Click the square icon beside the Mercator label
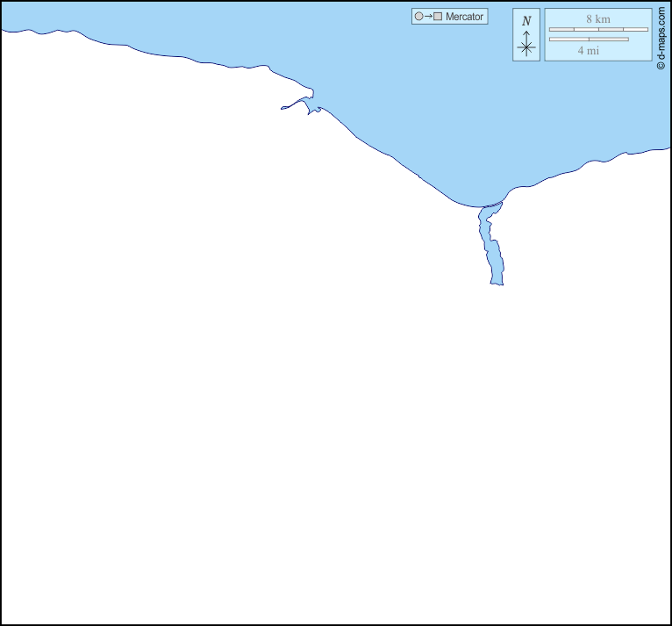 437,17
